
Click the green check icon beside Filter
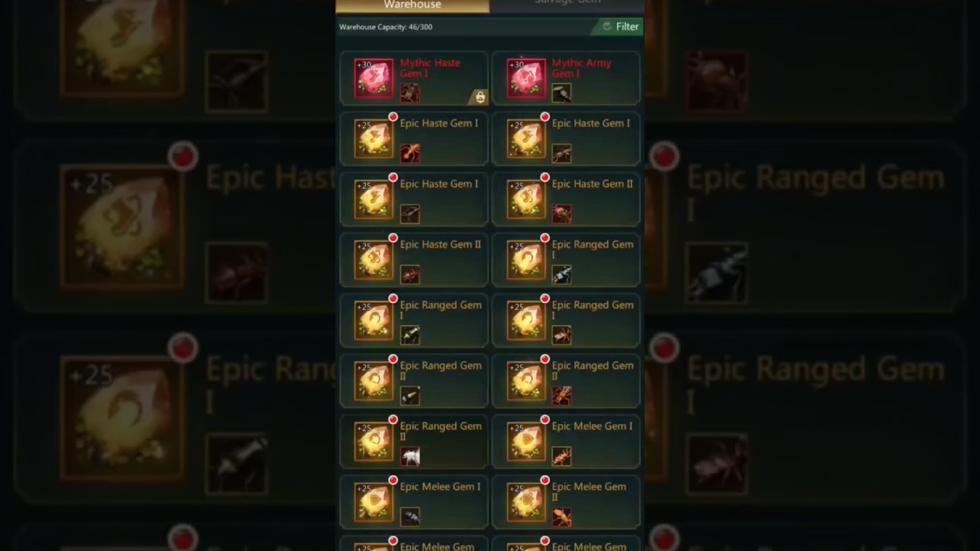click(x=607, y=27)
